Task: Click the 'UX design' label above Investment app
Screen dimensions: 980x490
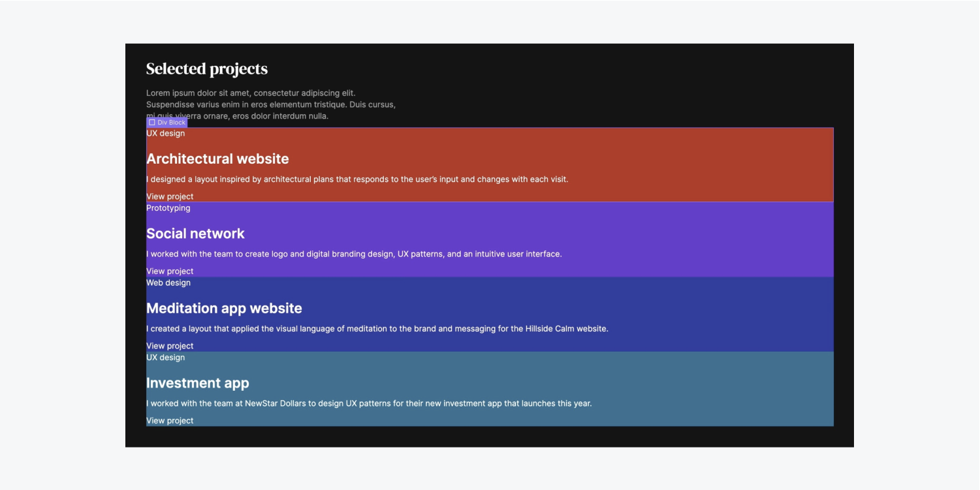Action: coord(166,358)
